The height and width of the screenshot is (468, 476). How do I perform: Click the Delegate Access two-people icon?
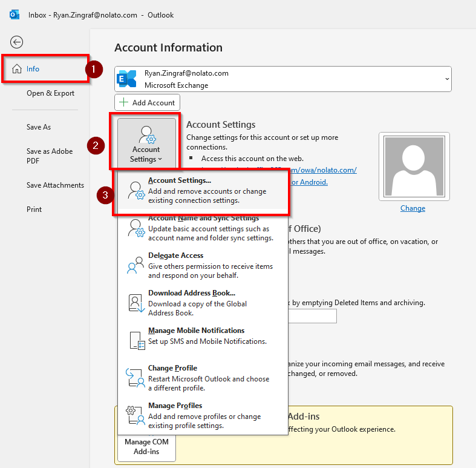(x=135, y=265)
